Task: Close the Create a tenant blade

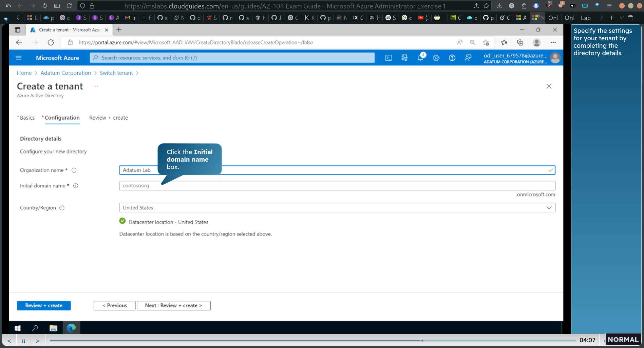Action: [x=549, y=86]
